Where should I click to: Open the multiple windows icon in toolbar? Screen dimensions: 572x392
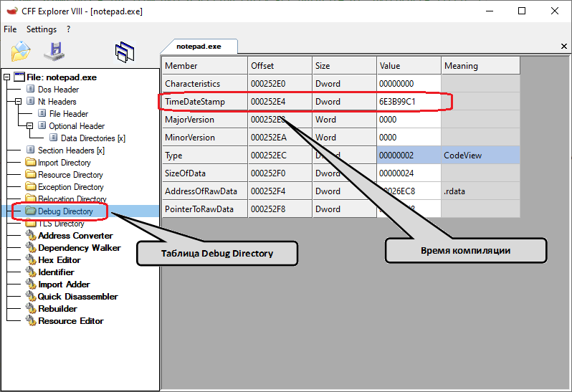125,52
